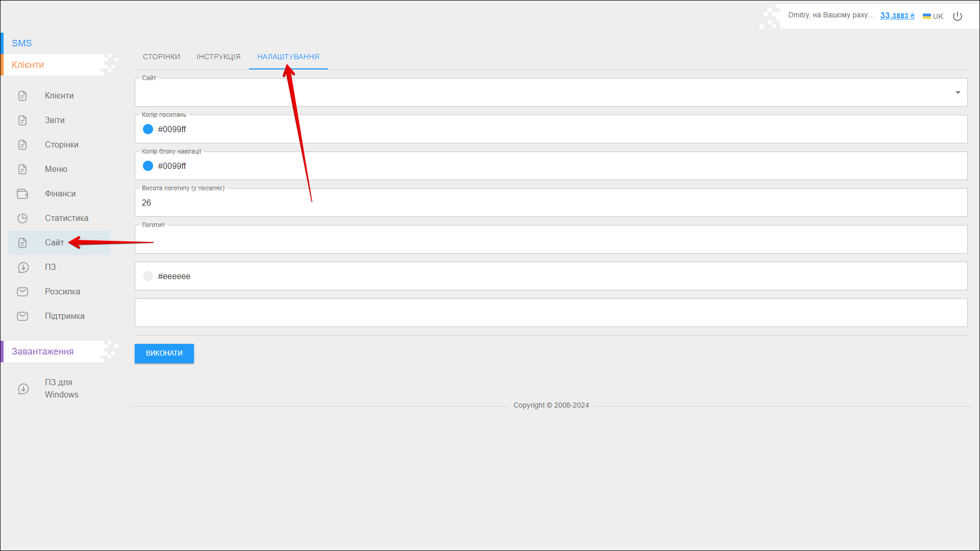Click the Меню document icon
Viewport: 980px width, 551px height.
(22, 169)
